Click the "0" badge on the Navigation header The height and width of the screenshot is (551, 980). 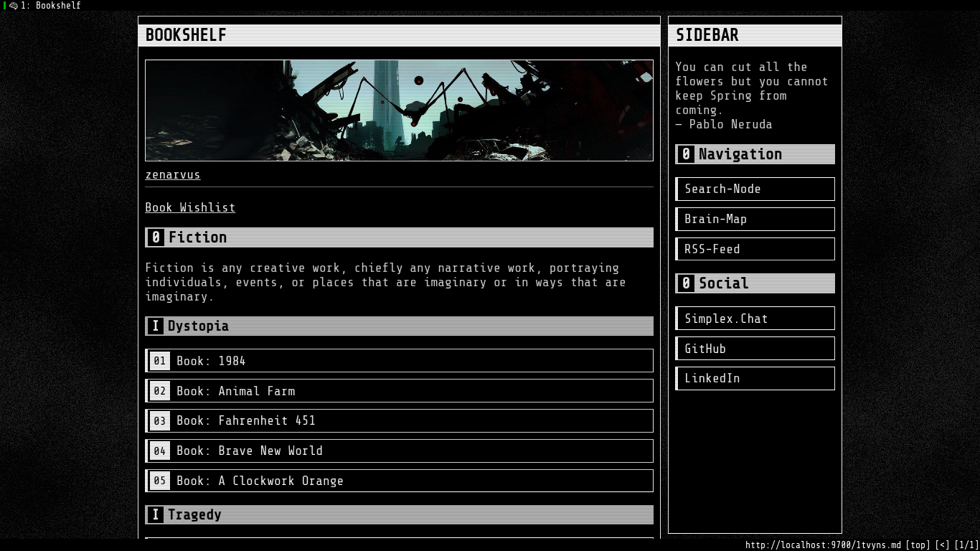click(x=686, y=154)
